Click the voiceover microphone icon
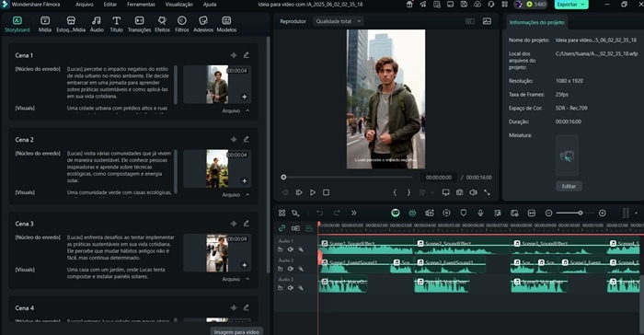 coord(480,213)
